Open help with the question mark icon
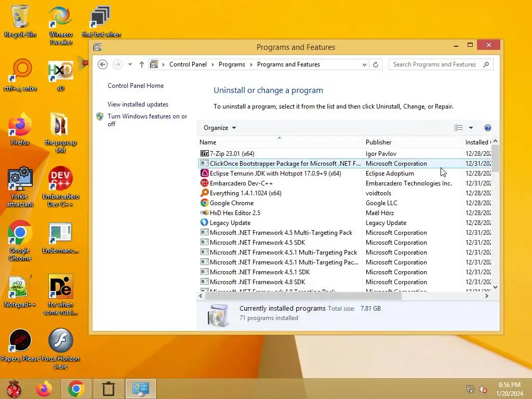Screen dimensions: 532x399 [x=487, y=128]
